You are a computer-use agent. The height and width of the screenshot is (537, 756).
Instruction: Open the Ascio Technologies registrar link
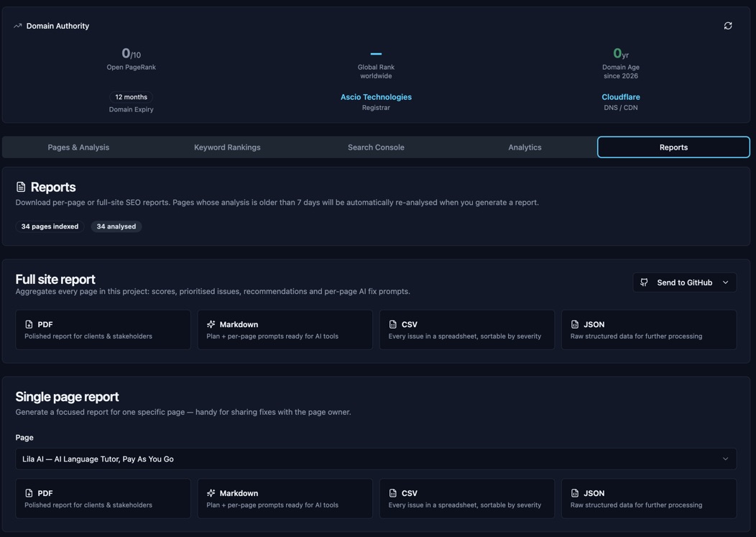pos(376,97)
